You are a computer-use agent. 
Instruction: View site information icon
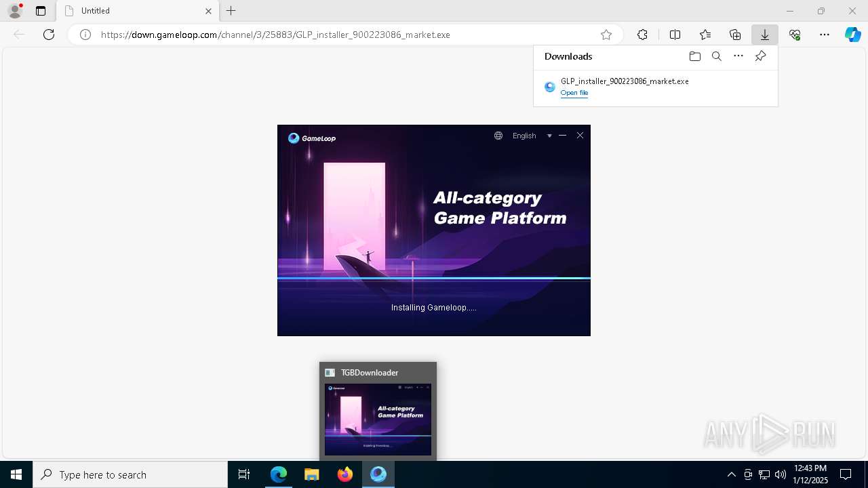(x=85, y=35)
